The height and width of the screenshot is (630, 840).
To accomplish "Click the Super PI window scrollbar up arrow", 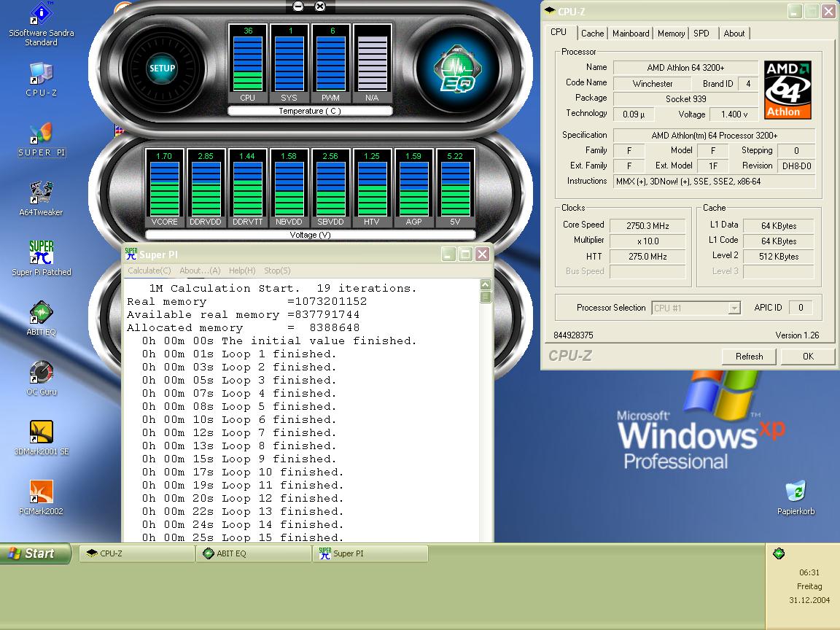I will pos(486,284).
